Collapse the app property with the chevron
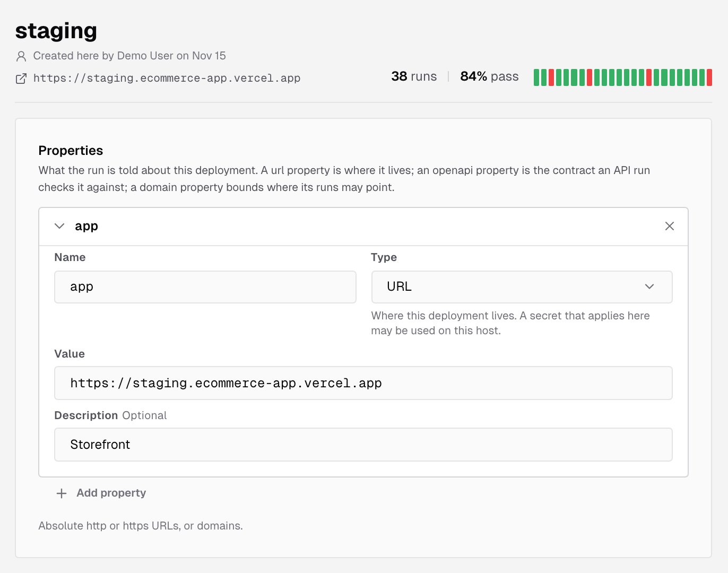The image size is (728, 573). (x=59, y=226)
